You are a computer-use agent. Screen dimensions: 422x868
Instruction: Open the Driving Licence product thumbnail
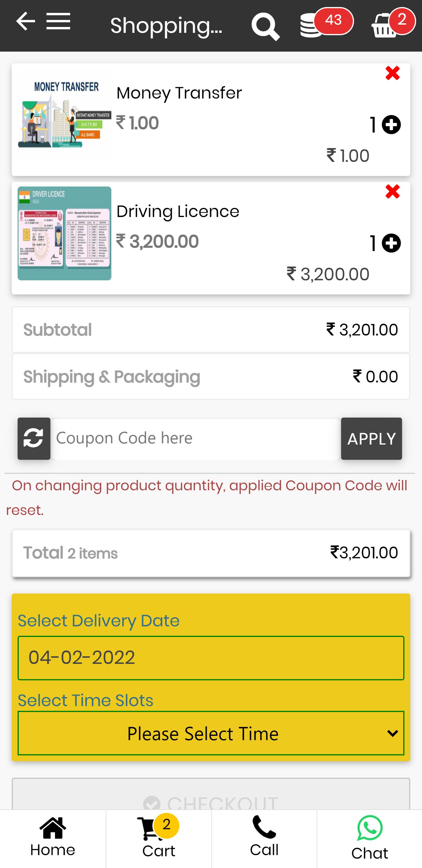pos(64,233)
